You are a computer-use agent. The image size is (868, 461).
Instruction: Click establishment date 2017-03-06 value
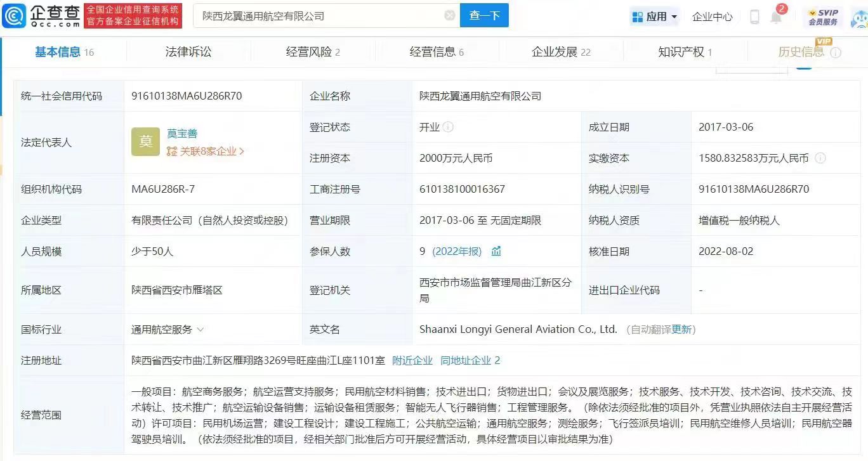pyautogui.click(x=726, y=127)
